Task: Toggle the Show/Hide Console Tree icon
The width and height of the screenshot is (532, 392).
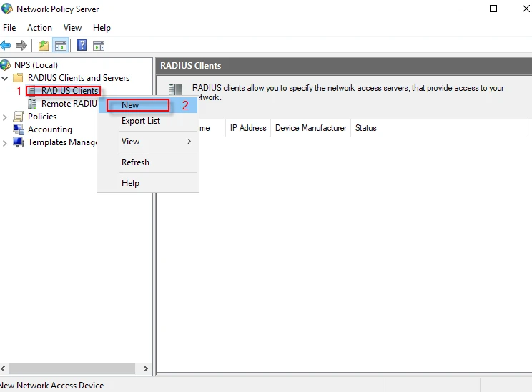Action: (x=61, y=46)
